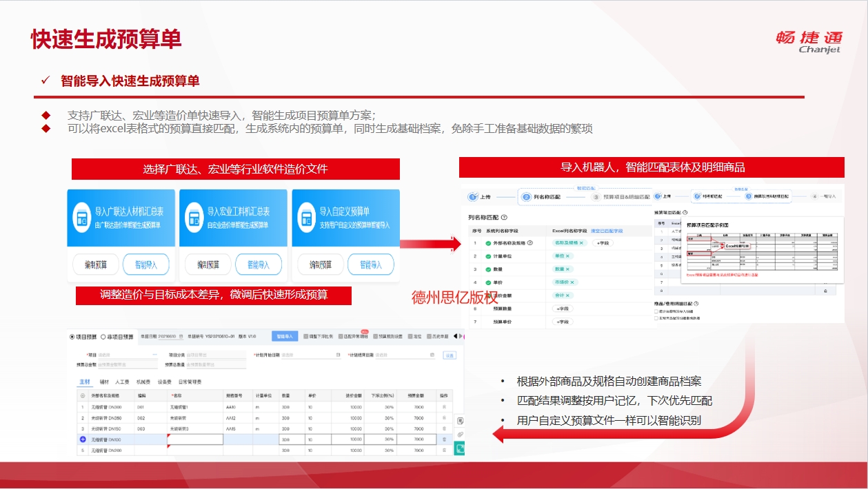The width and height of the screenshot is (868, 489).
Task: Click the help icon beside 列名称匹配 heading
Action: (504, 217)
